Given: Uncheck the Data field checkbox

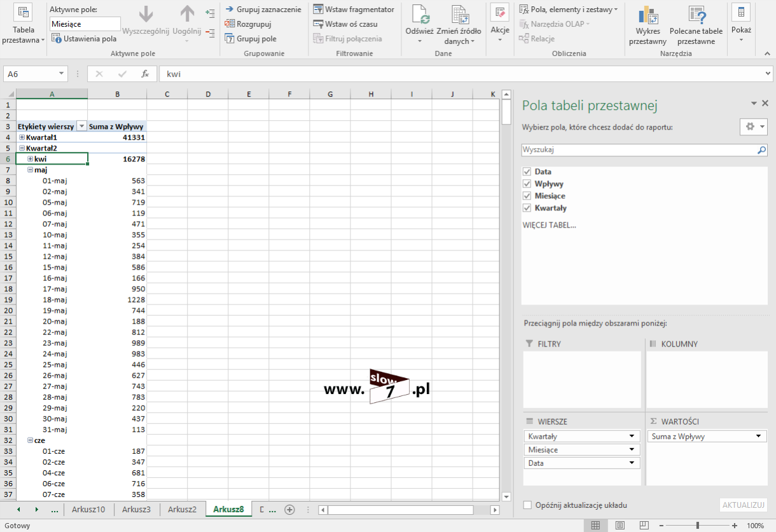Looking at the screenshot, I should click(x=527, y=172).
